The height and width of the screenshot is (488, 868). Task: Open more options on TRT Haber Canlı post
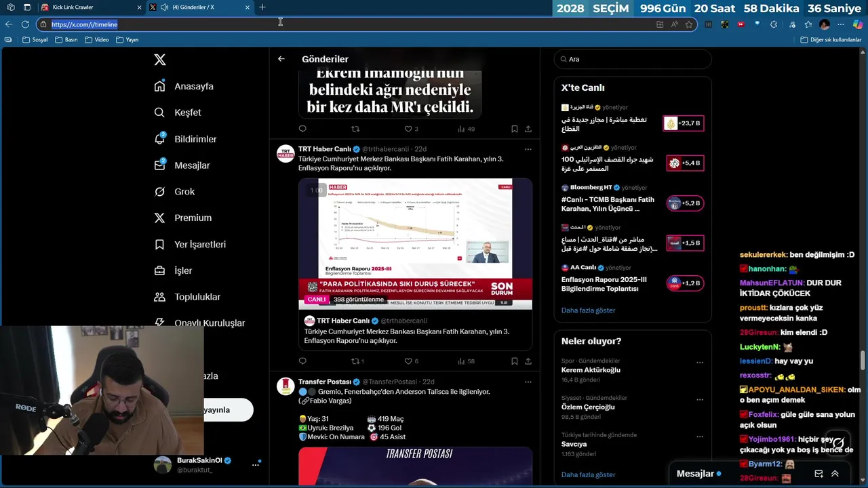pos(528,149)
